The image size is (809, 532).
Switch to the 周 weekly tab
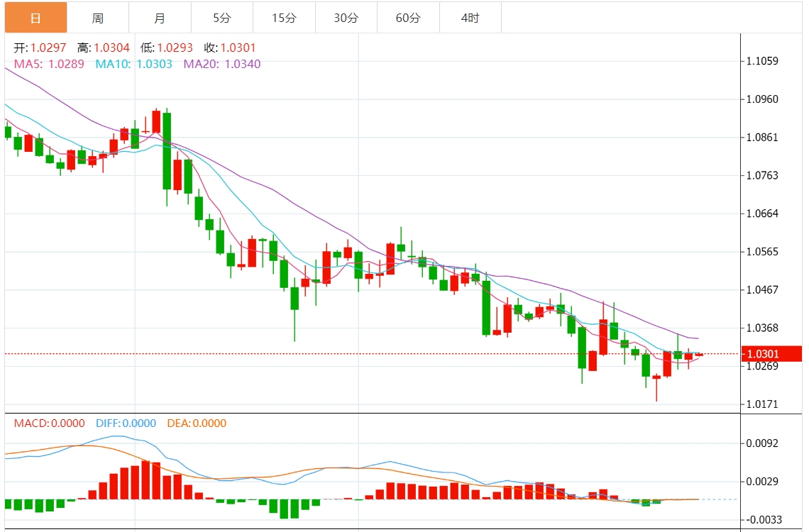pos(98,18)
